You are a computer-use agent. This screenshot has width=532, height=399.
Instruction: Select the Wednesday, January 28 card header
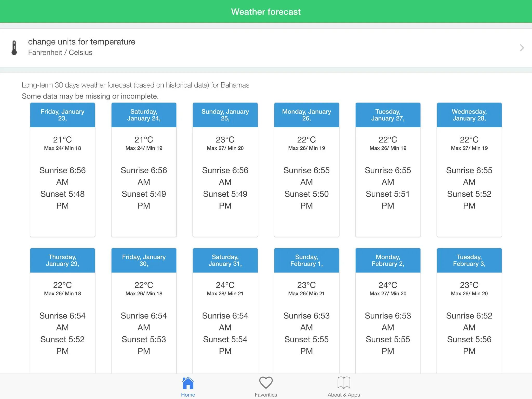[469, 115]
